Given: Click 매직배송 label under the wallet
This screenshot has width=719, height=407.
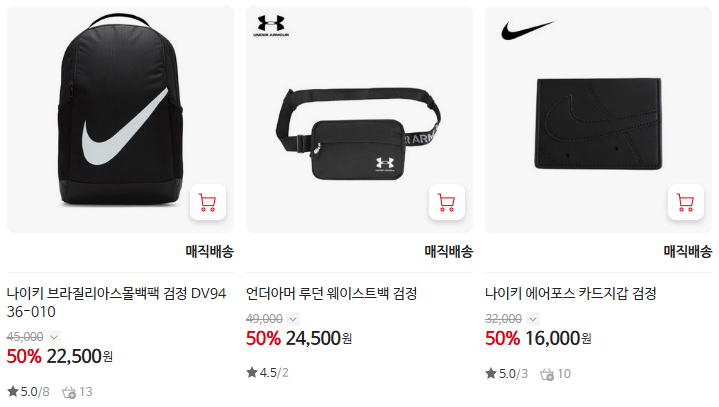Looking at the screenshot, I should (688, 251).
